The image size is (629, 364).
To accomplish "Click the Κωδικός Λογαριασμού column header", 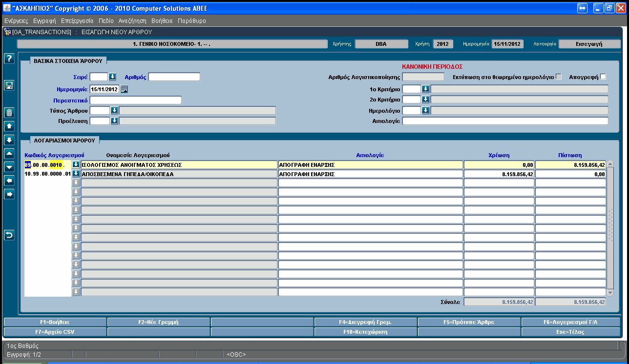I will click(55, 155).
